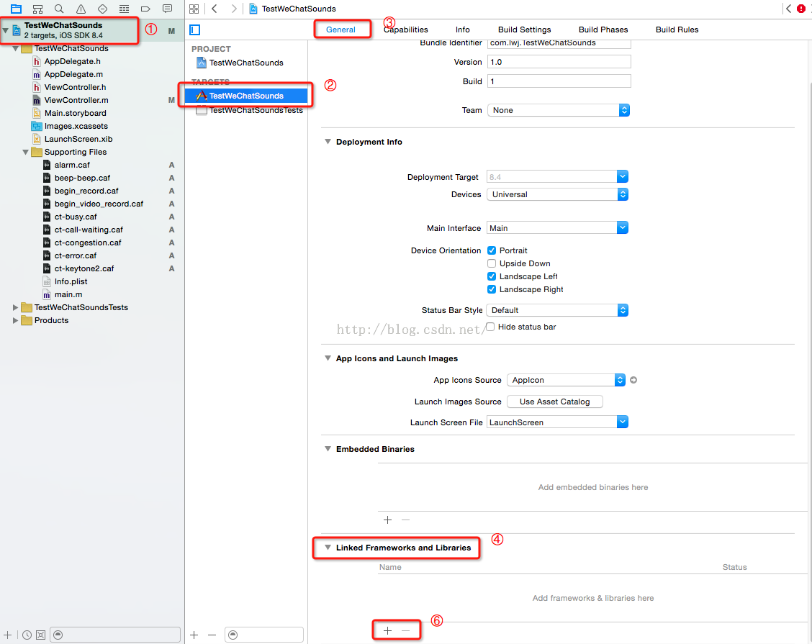Go forward with the jump bar arrow

(x=234, y=9)
